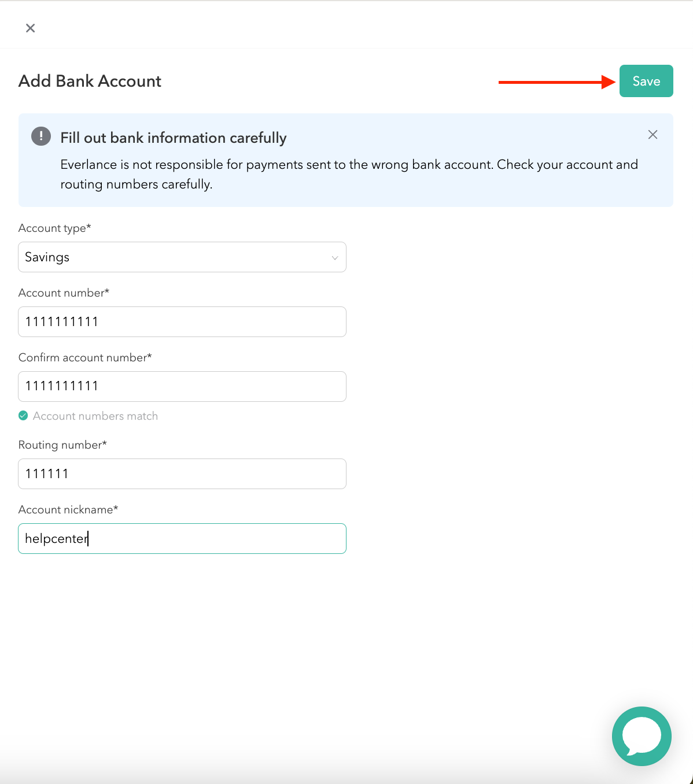Click the Add Bank Account heading

point(90,81)
